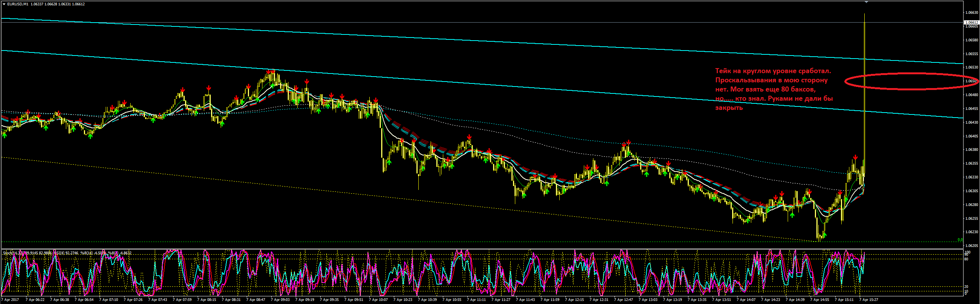Select the current price tag 1.06612 on the axis
This screenshot has width=980, height=304.
tap(972, 23)
